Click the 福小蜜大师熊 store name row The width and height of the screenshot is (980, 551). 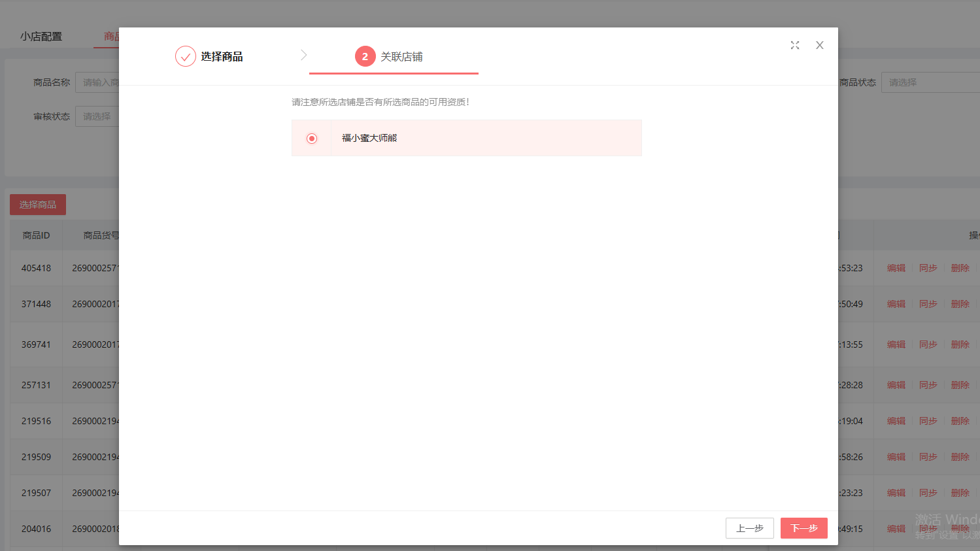pyautogui.click(x=486, y=138)
